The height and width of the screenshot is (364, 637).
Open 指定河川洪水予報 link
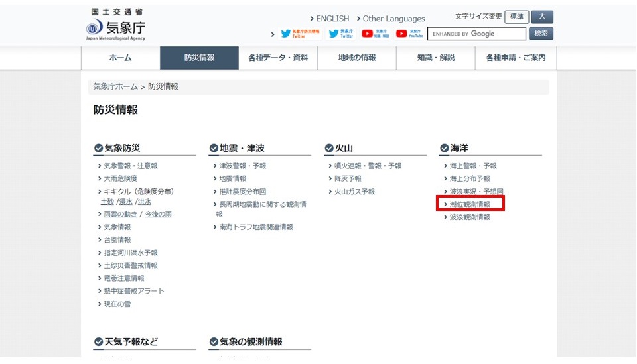131,253
